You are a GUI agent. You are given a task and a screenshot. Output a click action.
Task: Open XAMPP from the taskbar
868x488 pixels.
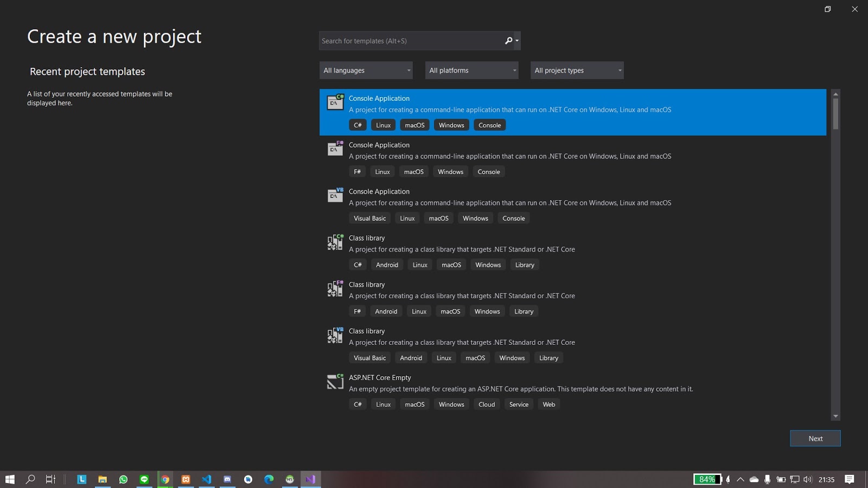tap(186, 479)
